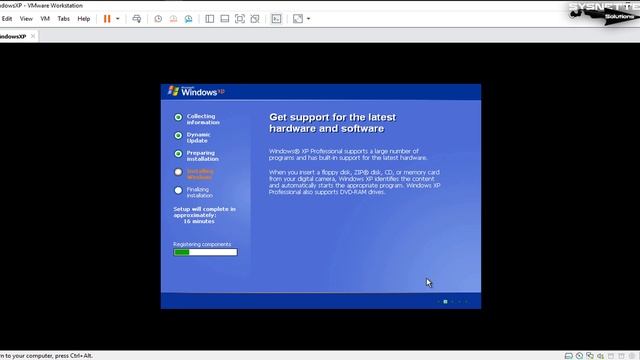Show or hide the library sidebar
Viewport: 640px width, 360px height.
click(209, 19)
